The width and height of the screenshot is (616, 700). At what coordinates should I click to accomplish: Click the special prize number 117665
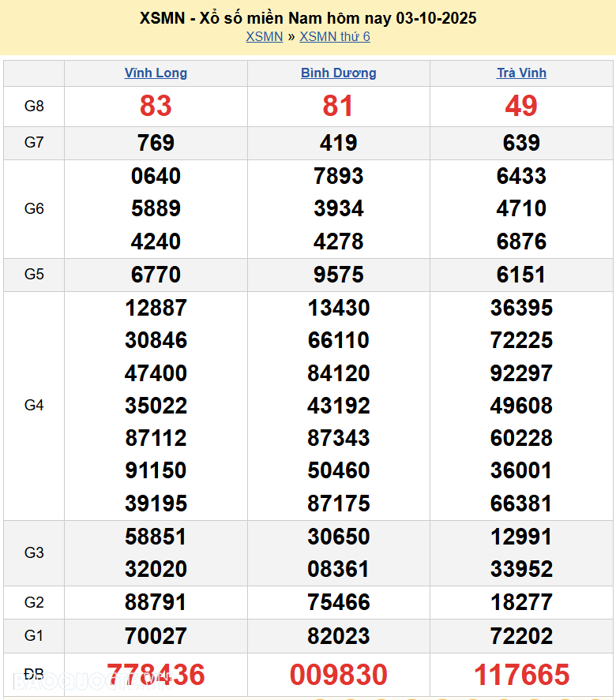tap(521, 675)
